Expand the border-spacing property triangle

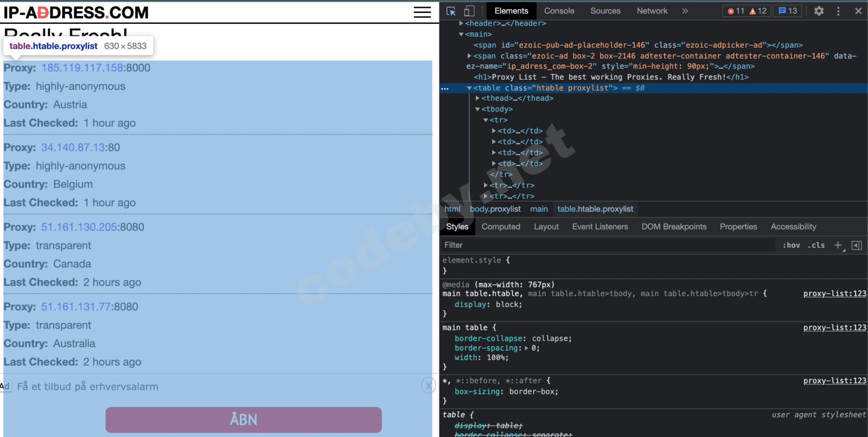(526, 348)
